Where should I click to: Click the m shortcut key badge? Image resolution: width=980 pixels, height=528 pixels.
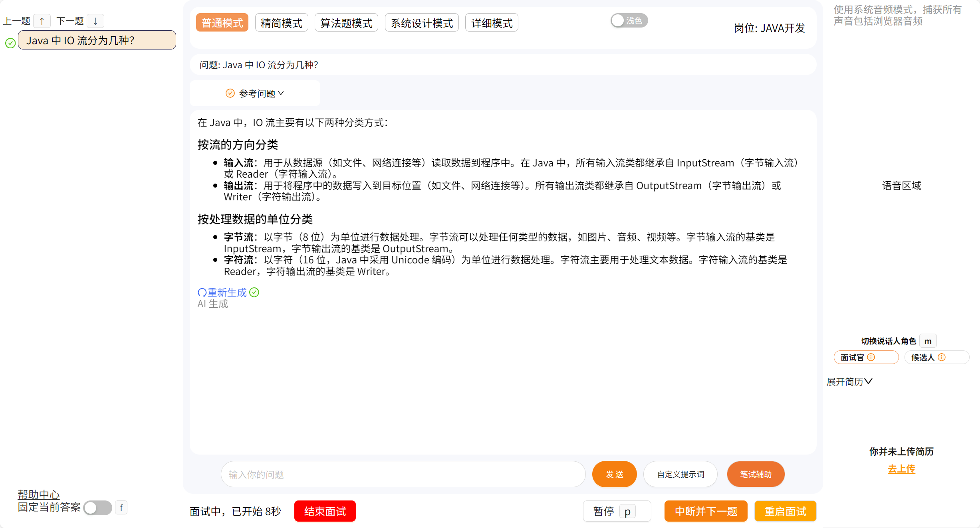click(x=928, y=341)
